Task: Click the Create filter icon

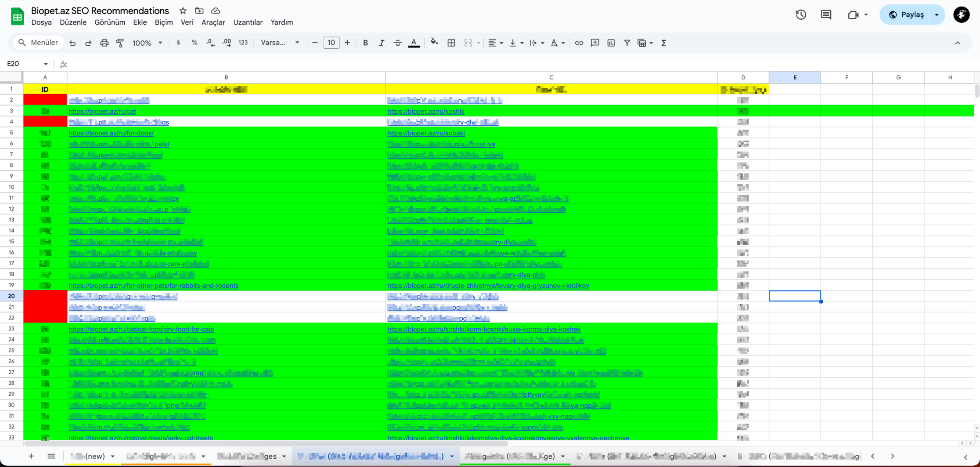Action: 627,43
